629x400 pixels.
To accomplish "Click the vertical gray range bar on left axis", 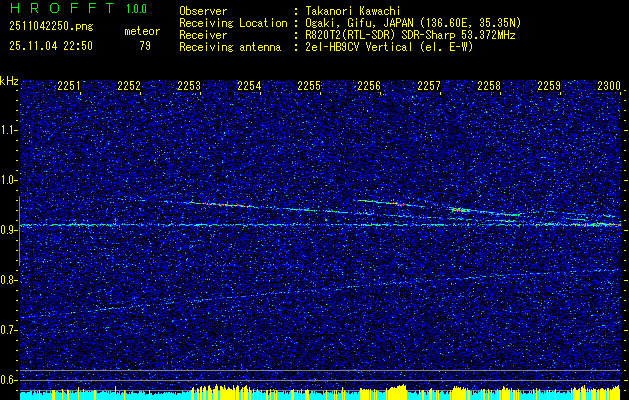I will pos(19,231).
